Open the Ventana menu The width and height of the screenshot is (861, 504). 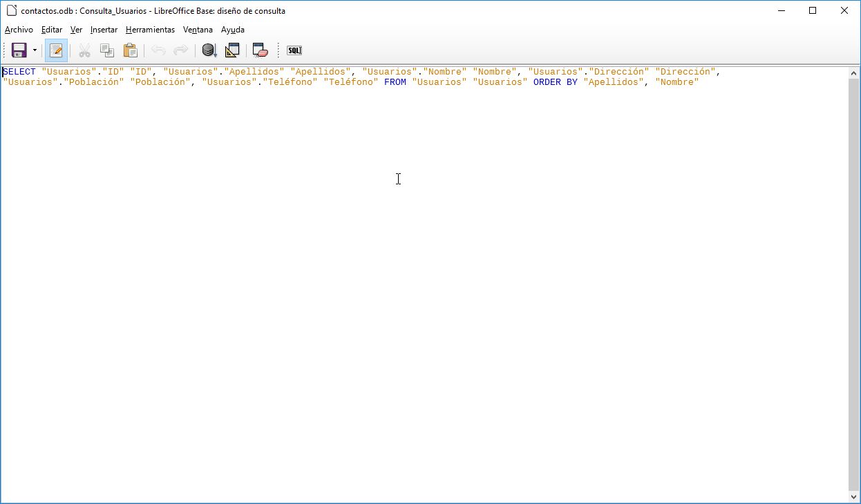[x=198, y=30]
